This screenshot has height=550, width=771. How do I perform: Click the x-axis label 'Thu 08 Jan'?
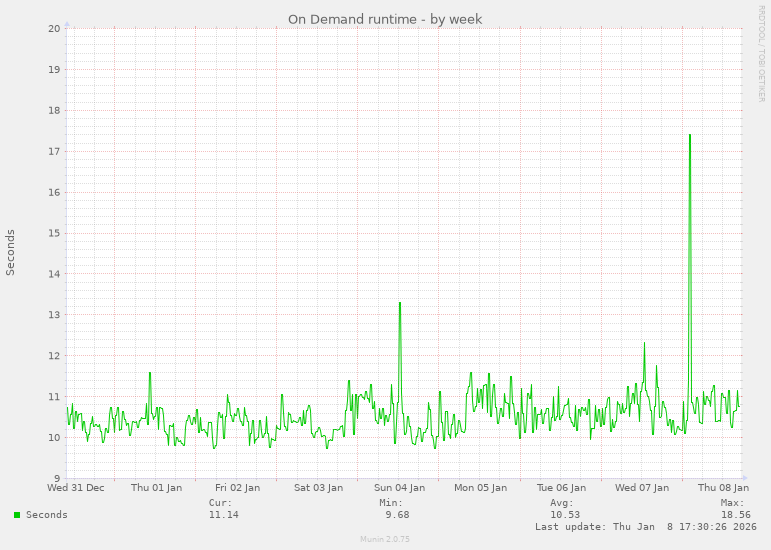pyautogui.click(x=723, y=488)
